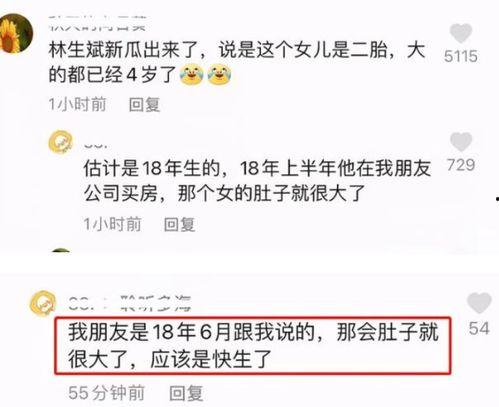Screen dimensions: 499x407
Task: Select the '18年上半年他在我朋友公司买房' reply text
Action: (x=257, y=181)
